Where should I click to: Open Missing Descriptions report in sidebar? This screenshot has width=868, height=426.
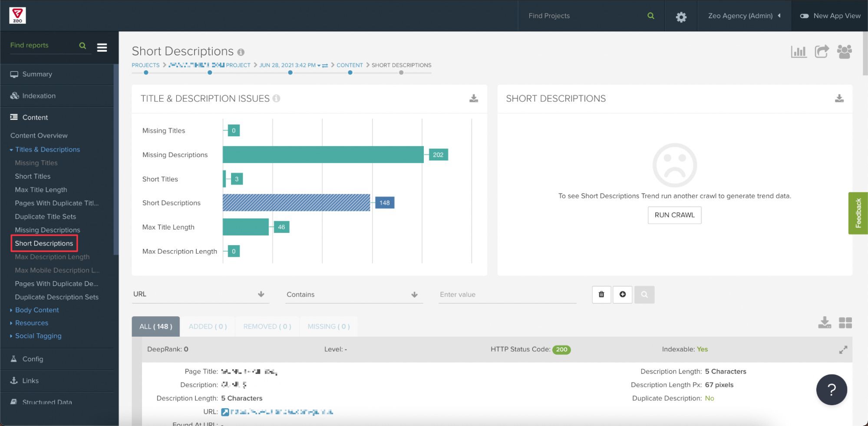point(47,230)
